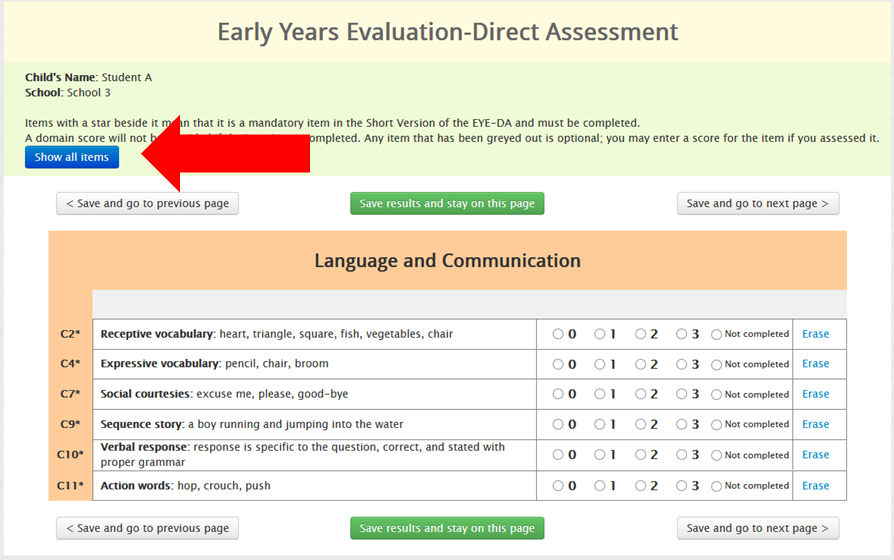Select score 0 for Receptive vocabulary
Image resolution: width=894 pixels, height=560 pixels.
coord(558,334)
